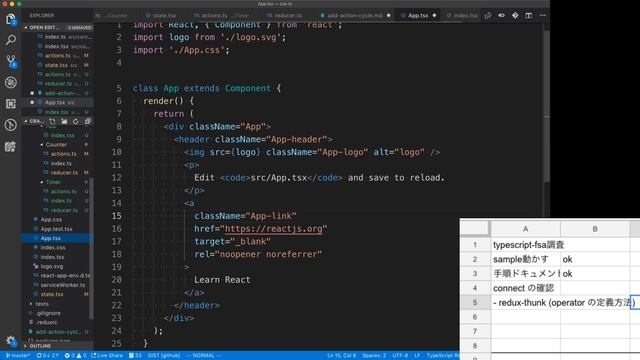The image size is (640, 360).
Task: Open the Manage gear icon
Action: coord(11,340)
